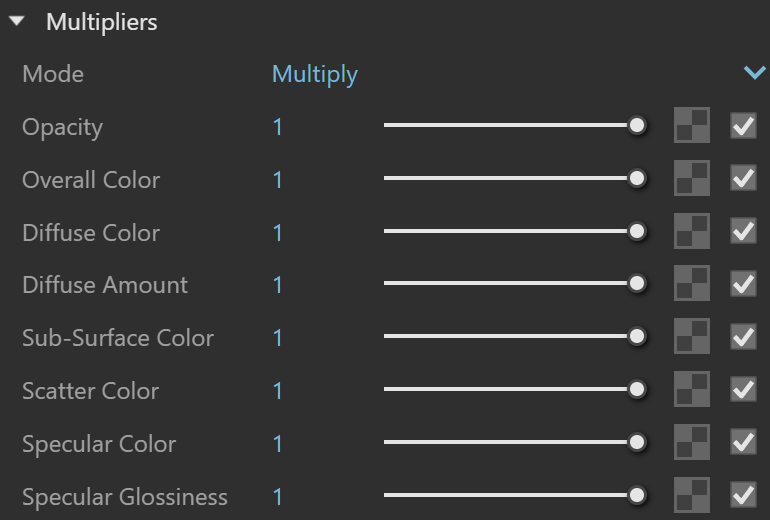This screenshot has width=770, height=520.
Task: Click the Opacity value number
Action: (277, 127)
